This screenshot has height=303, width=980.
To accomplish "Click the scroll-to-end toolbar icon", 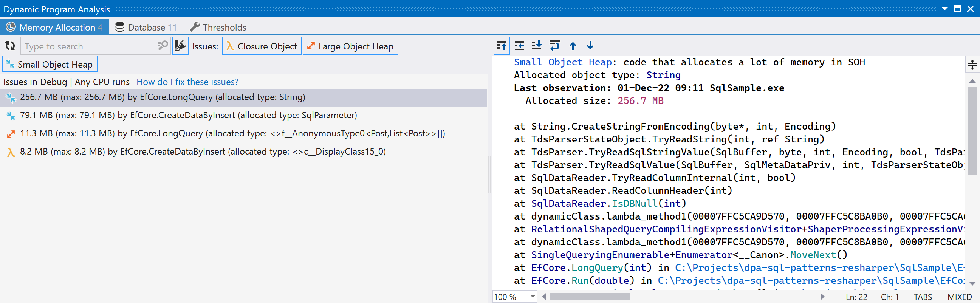I will pyautogui.click(x=537, y=46).
